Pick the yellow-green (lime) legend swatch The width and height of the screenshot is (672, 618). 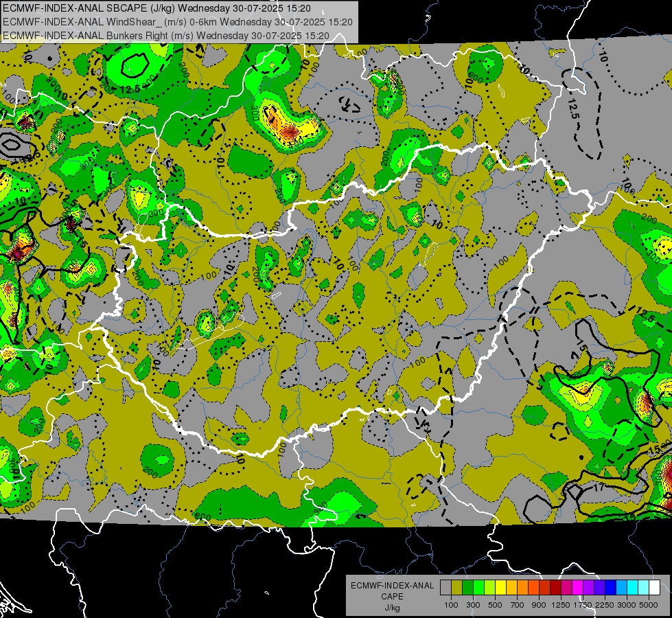pos(490,587)
